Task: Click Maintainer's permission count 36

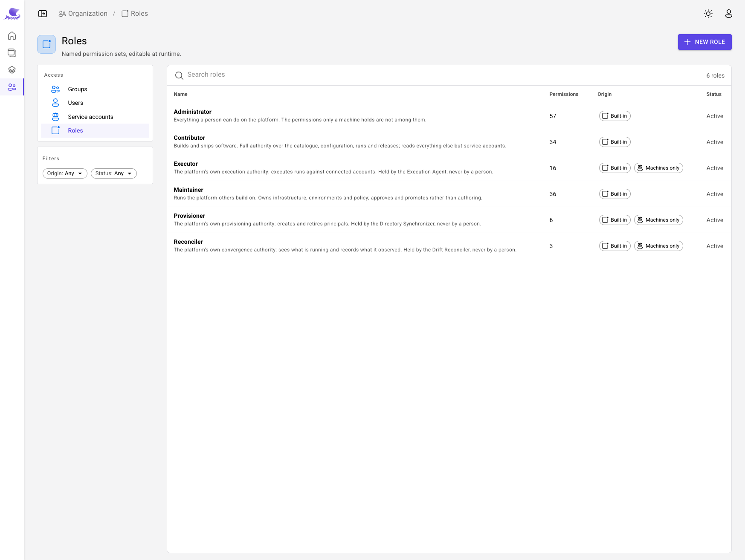Action: (553, 194)
